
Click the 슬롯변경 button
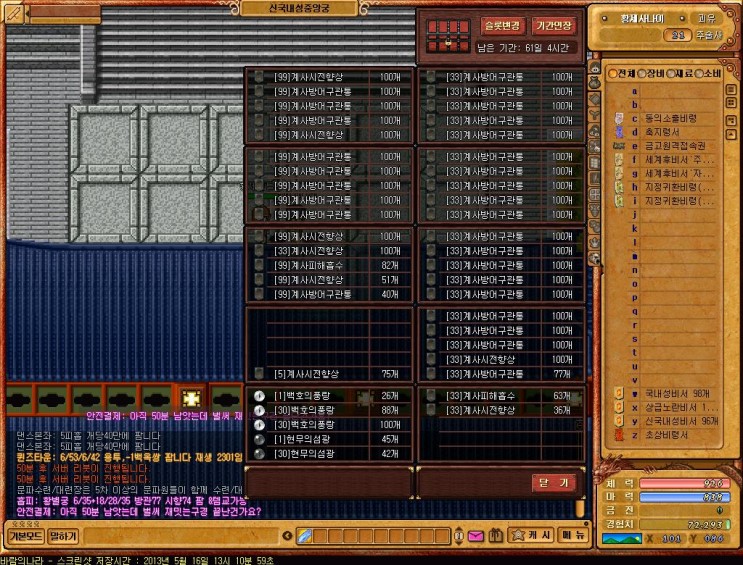click(x=502, y=27)
